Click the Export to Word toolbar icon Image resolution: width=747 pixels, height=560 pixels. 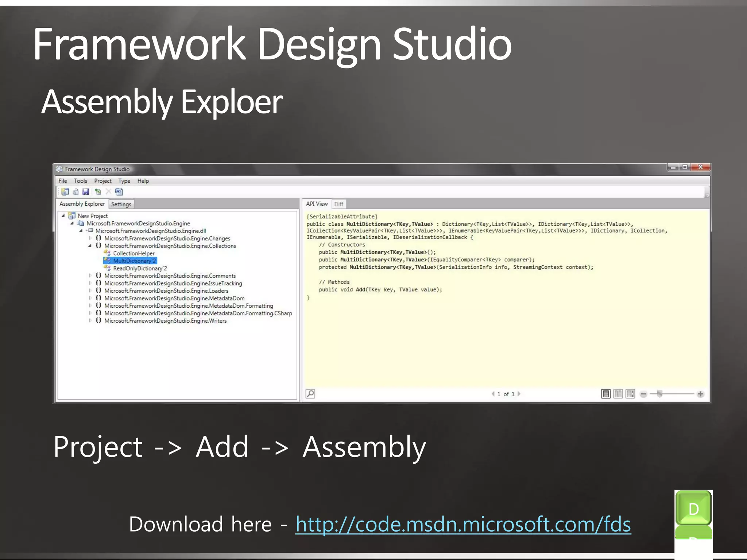point(119,192)
